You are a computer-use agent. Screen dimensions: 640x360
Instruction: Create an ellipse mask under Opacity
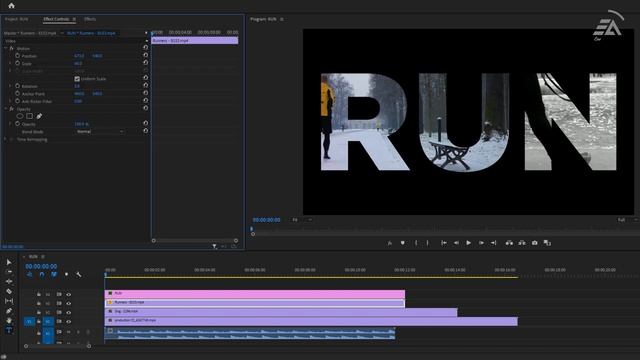coord(20,116)
